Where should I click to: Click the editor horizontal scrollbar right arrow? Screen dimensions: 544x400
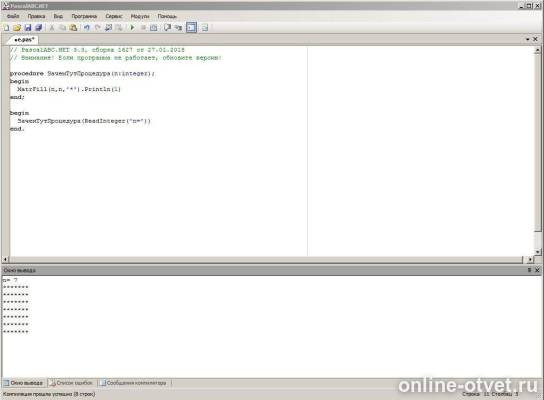click(x=530, y=259)
